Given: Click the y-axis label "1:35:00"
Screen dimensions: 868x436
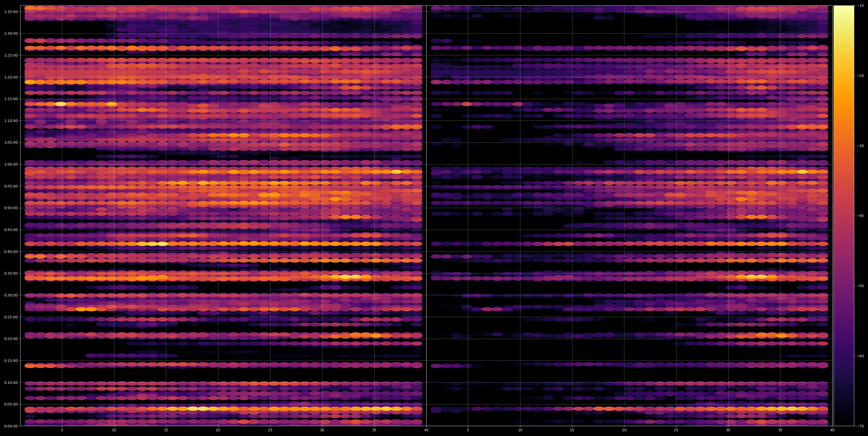Looking at the screenshot, I should (11, 12).
